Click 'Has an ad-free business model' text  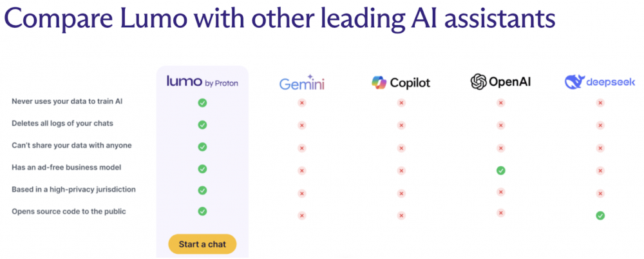coord(66,168)
